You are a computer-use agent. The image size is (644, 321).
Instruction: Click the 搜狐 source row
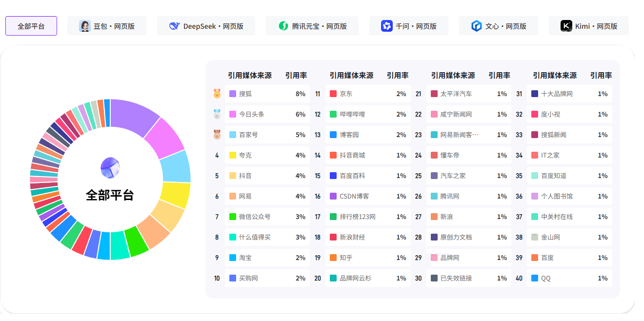pyautogui.click(x=267, y=94)
